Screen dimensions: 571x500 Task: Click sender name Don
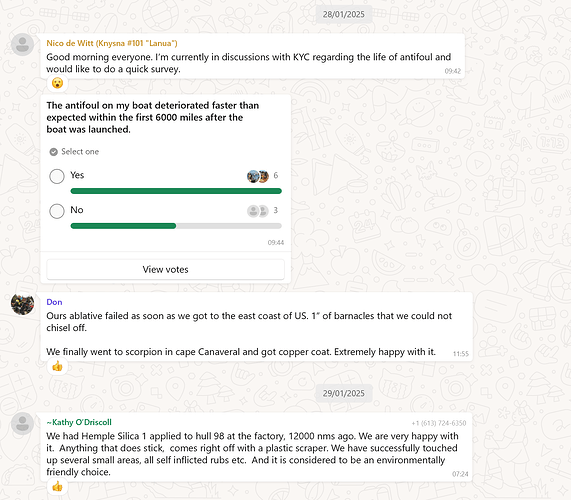point(54,302)
